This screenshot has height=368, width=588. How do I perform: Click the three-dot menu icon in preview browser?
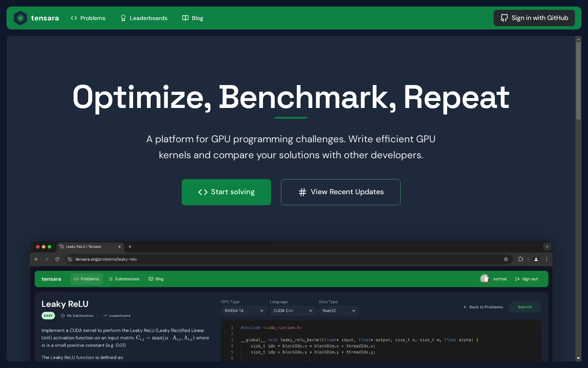(x=546, y=259)
